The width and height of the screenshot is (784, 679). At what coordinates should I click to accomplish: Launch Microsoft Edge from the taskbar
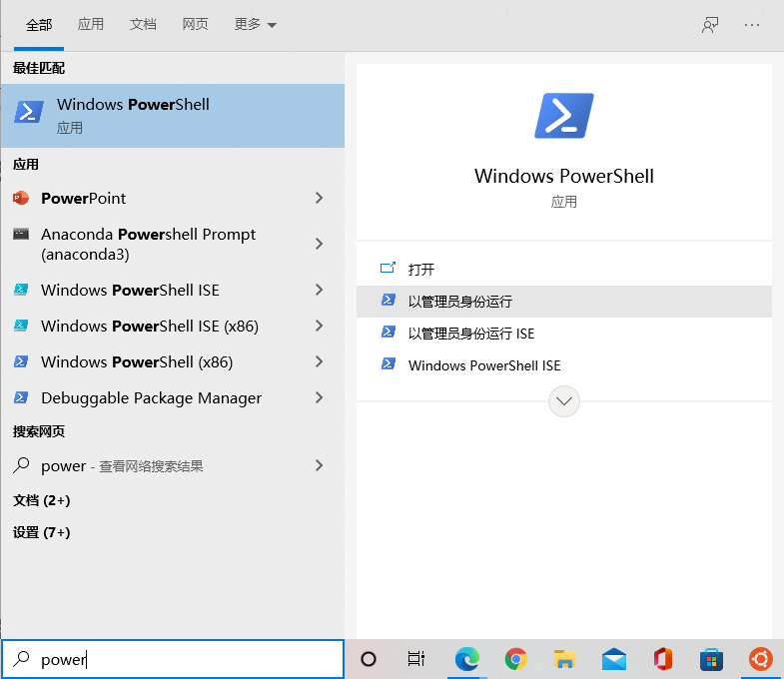(467, 659)
